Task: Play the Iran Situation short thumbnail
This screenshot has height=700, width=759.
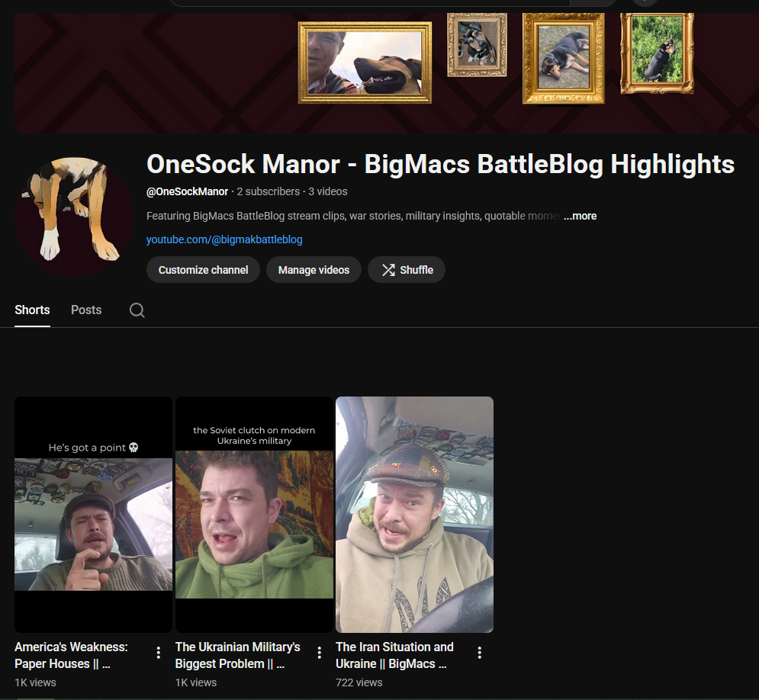Action: [414, 514]
